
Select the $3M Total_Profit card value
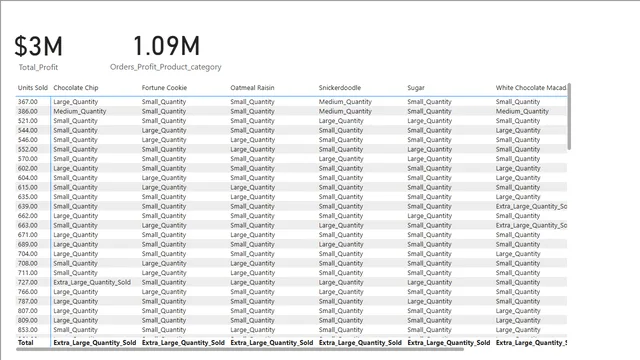(39, 46)
